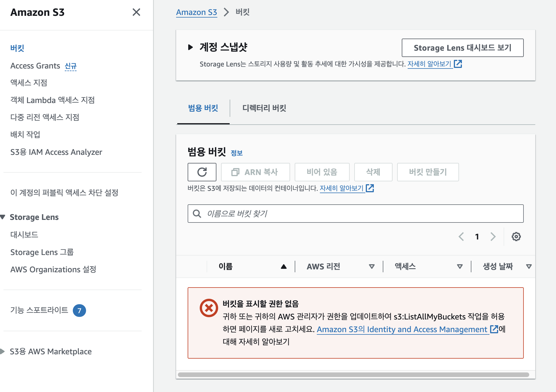Screen dimensions: 556x392
Task: Sort the AWS 리전 column with its arrow
Action: (x=372, y=267)
